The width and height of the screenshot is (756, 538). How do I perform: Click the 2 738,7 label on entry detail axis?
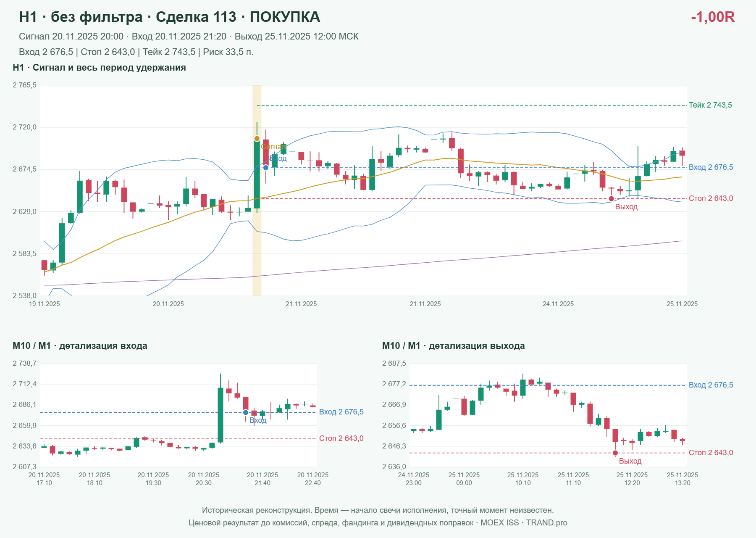tap(24, 364)
